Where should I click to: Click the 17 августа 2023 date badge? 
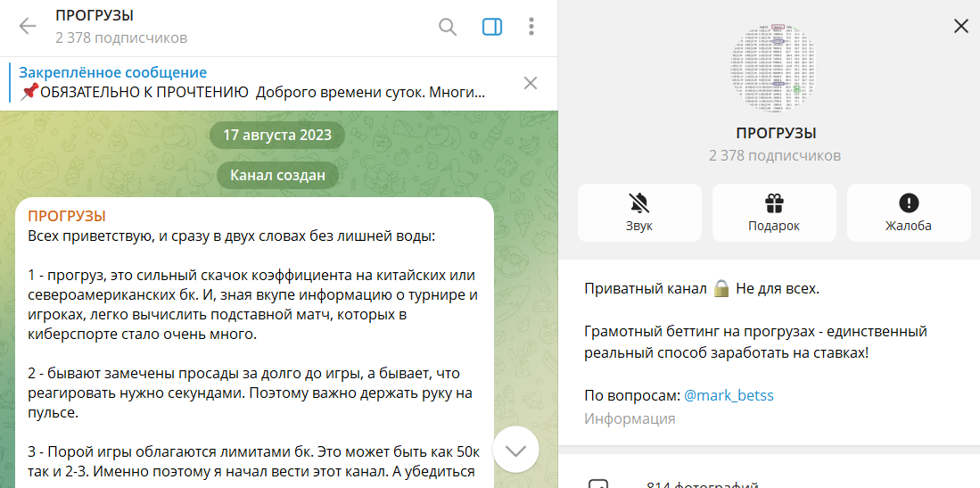click(x=277, y=136)
